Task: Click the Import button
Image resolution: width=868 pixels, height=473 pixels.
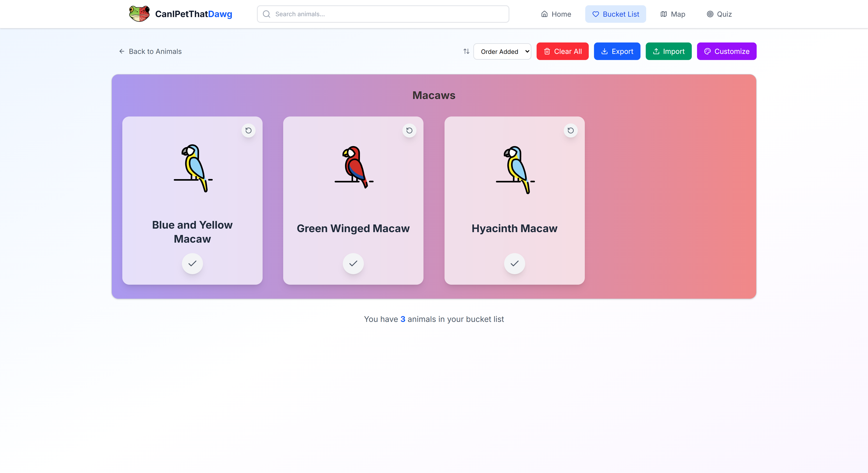Action: coord(669,51)
